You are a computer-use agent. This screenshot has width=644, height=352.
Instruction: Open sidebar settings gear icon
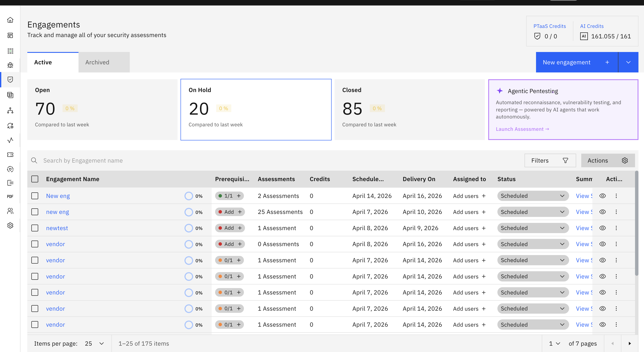point(10,225)
